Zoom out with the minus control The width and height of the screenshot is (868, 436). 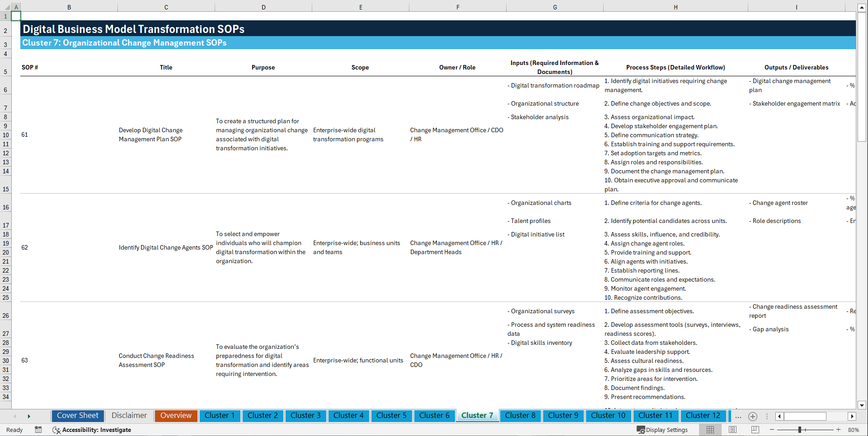(772, 430)
